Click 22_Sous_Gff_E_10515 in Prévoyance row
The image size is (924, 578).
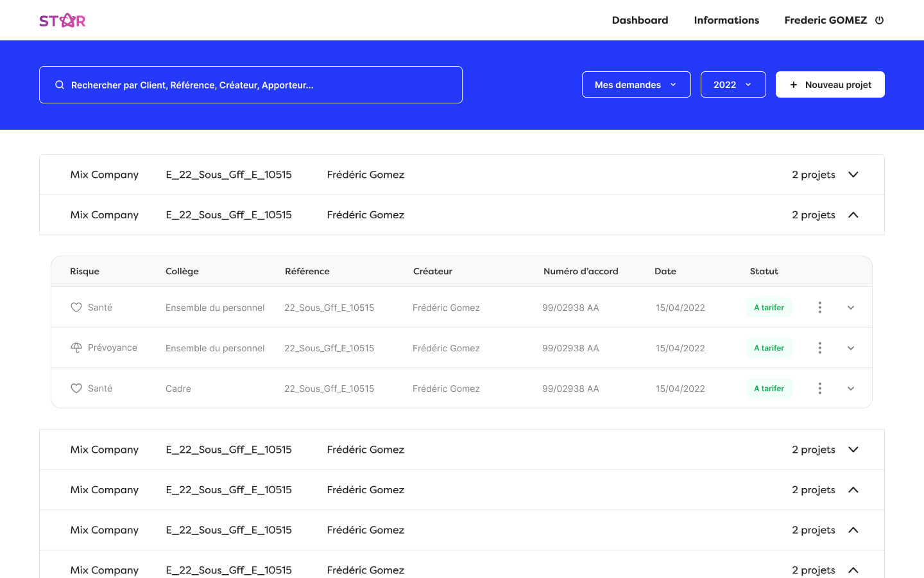point(329,348)
